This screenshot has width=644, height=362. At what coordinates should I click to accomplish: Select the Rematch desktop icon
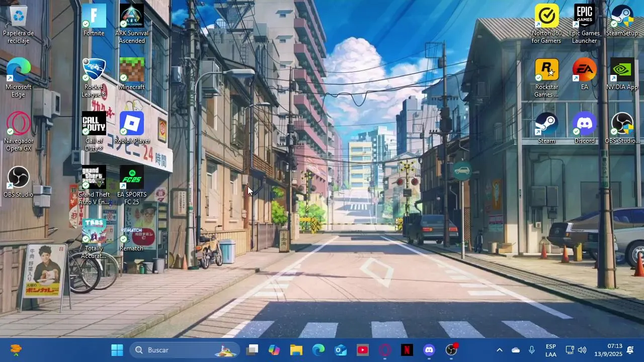click(132, 236)
